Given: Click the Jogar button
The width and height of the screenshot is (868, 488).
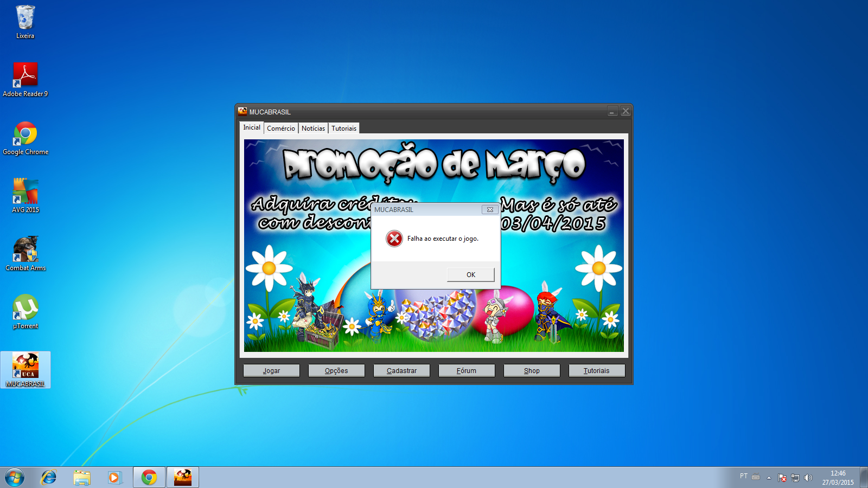Looking at the screenshot, I should (271, 370).
